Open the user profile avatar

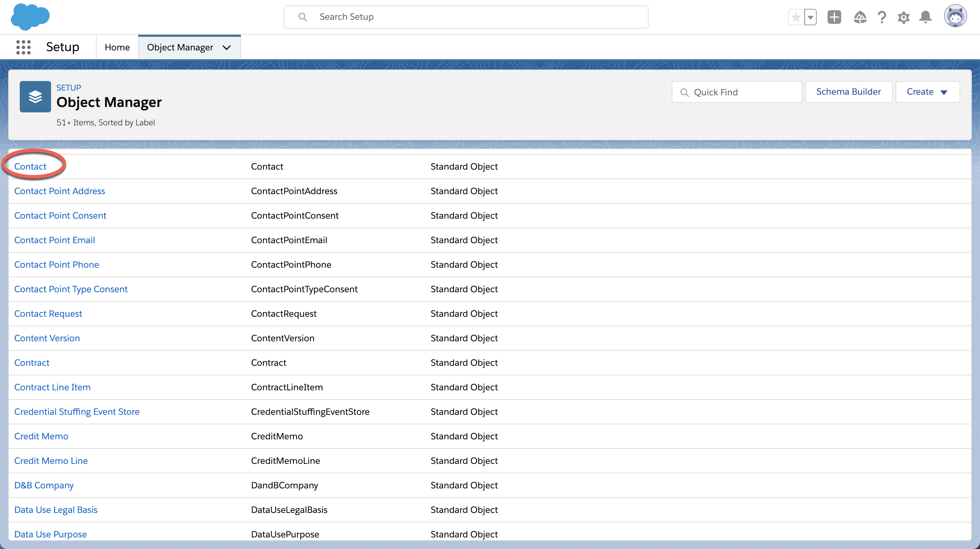[x=955, y=16]
